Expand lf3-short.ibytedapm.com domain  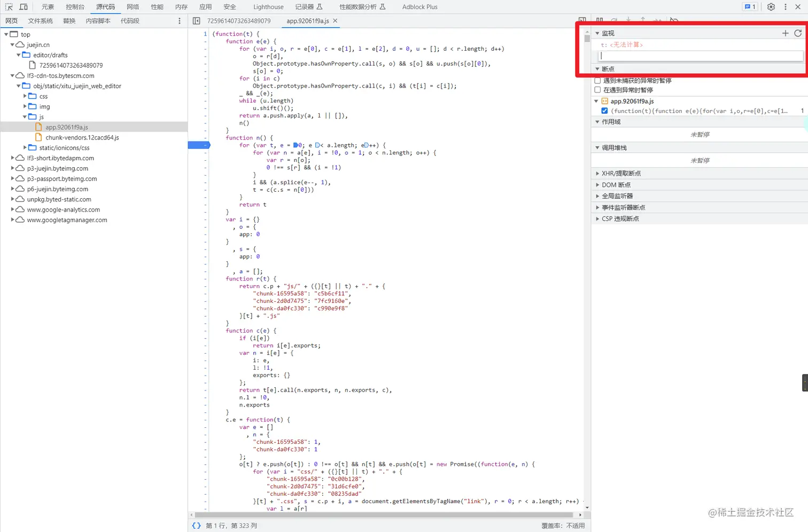[x=12, y=158]
